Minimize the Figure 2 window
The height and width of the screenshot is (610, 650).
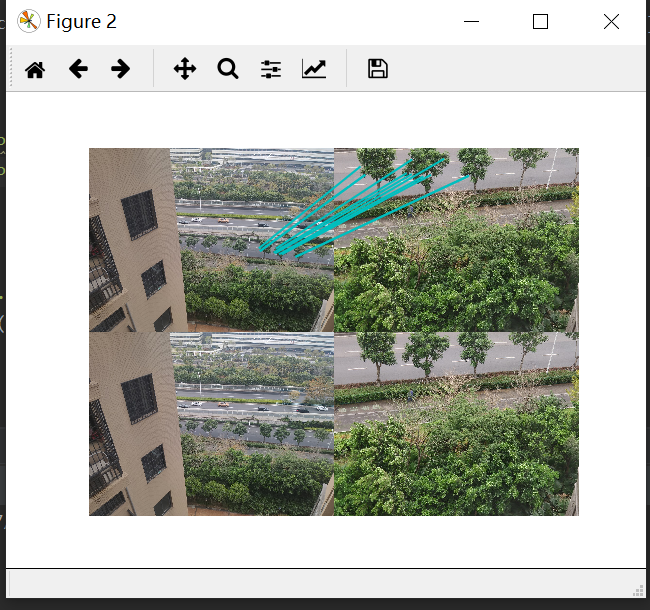pyautogui.click(x=471, y=22)
